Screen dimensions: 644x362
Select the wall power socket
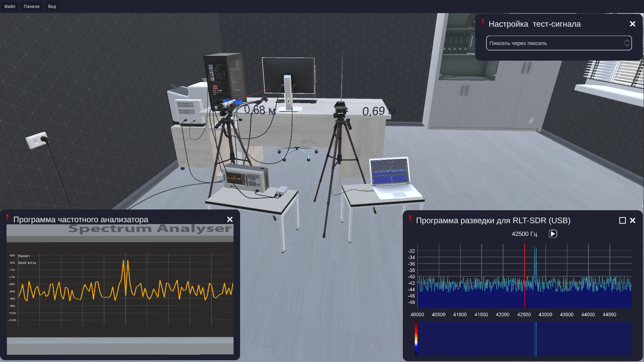(x=37, y=140)
